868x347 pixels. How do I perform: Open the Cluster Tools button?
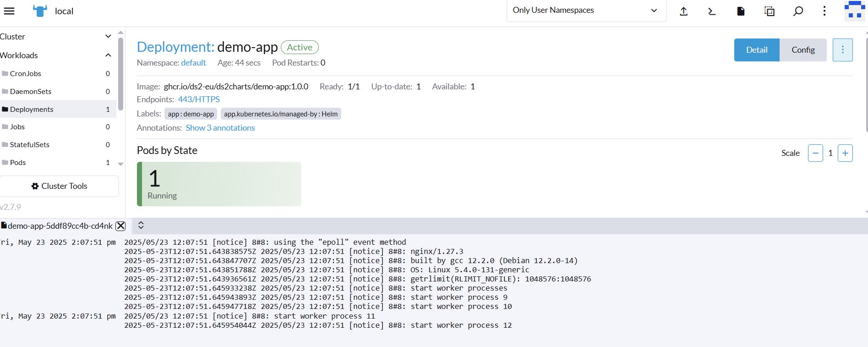coord(60,186)
